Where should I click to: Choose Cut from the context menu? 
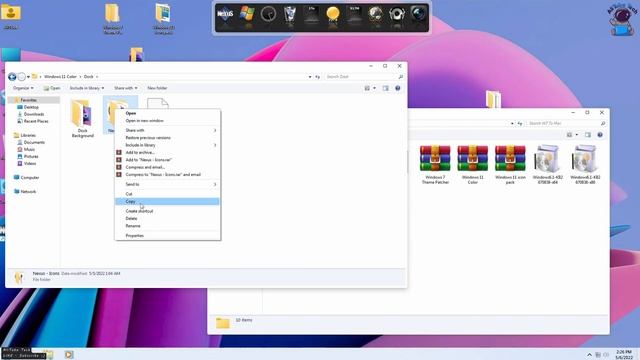tap(168, 194)
